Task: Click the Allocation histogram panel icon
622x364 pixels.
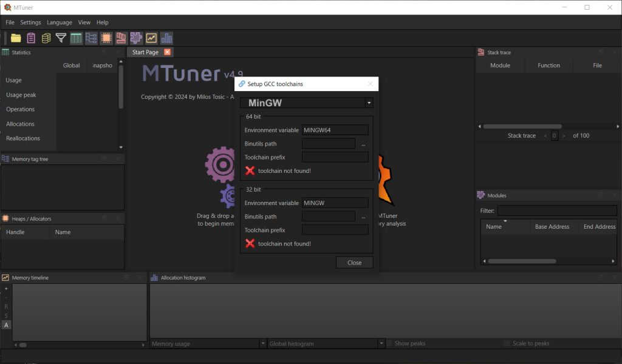Action: click(x=154, y=278)
